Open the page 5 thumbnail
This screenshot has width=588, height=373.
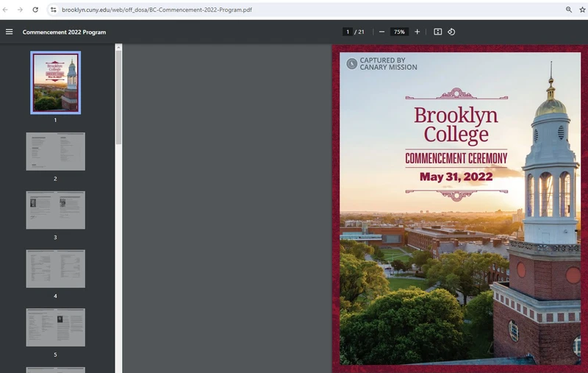(55, 327)
